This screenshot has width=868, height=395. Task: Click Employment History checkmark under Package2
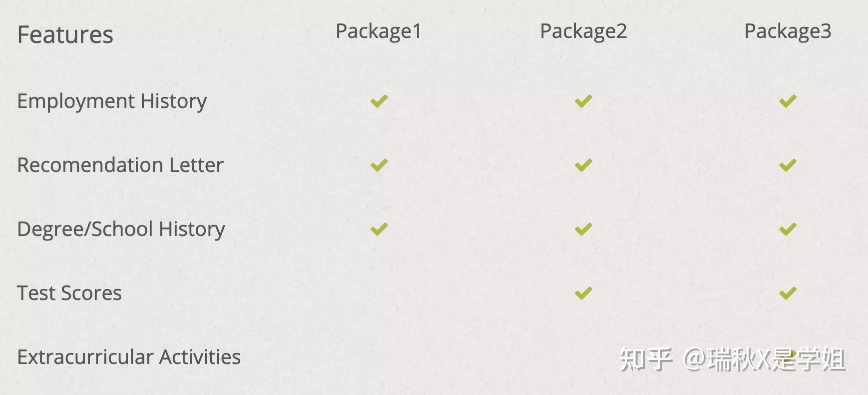(583, 101)
